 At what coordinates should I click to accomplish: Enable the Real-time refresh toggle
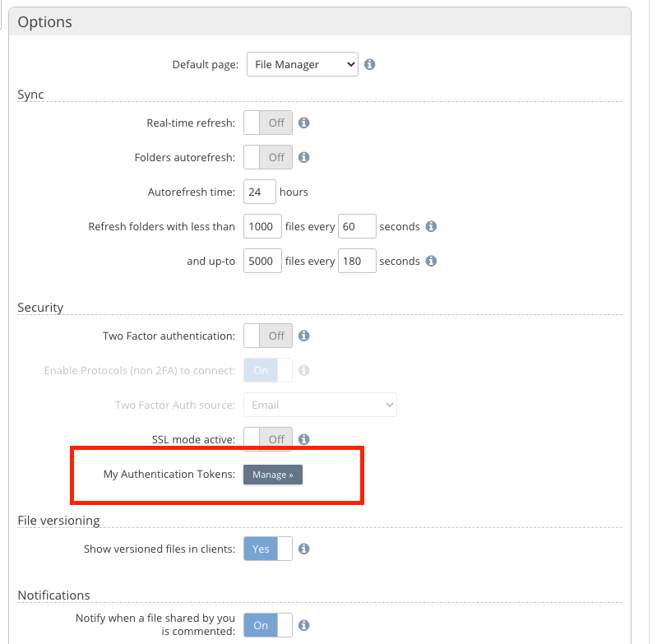pos(268,123)
